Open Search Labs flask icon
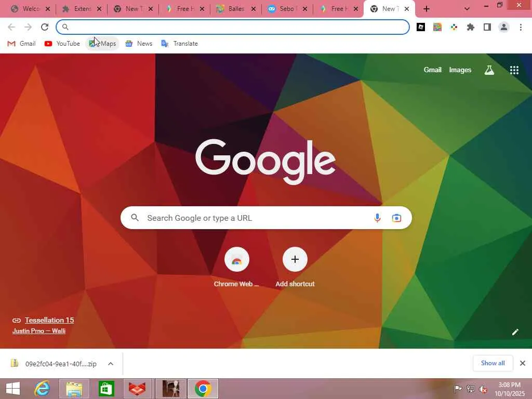 pyautogui.click(x=489, y=70)
